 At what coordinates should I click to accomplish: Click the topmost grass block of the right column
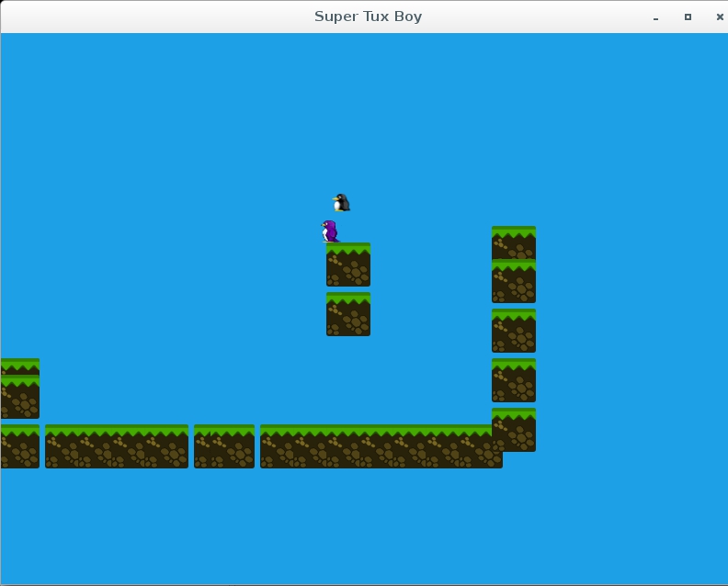pyautogui.click(x=514, y=242)
